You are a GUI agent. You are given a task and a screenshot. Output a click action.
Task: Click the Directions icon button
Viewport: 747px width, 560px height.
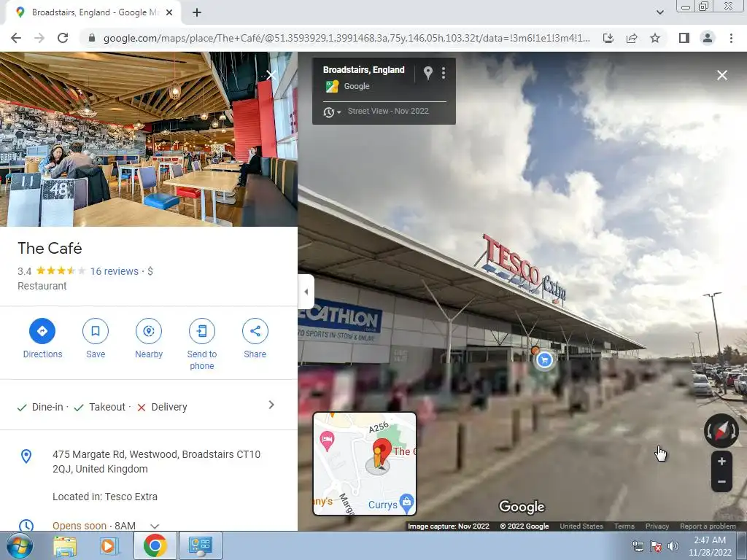point(42,331)
